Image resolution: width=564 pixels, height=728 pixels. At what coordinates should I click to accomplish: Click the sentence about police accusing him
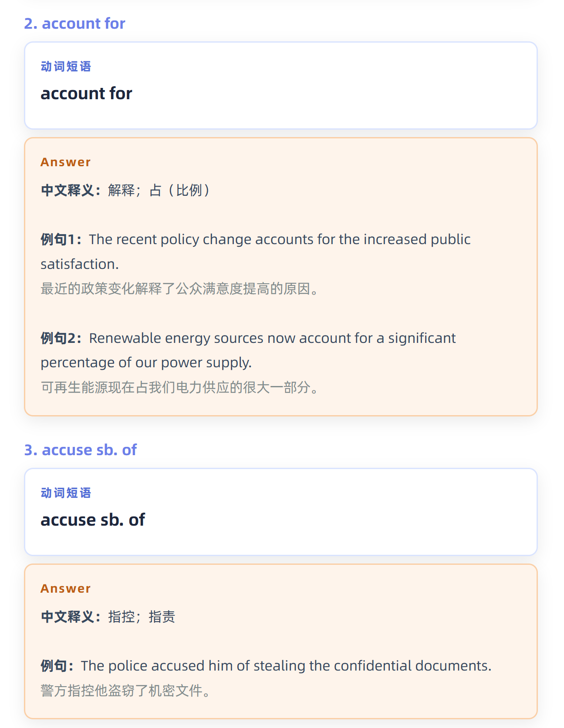click(266, 666)
